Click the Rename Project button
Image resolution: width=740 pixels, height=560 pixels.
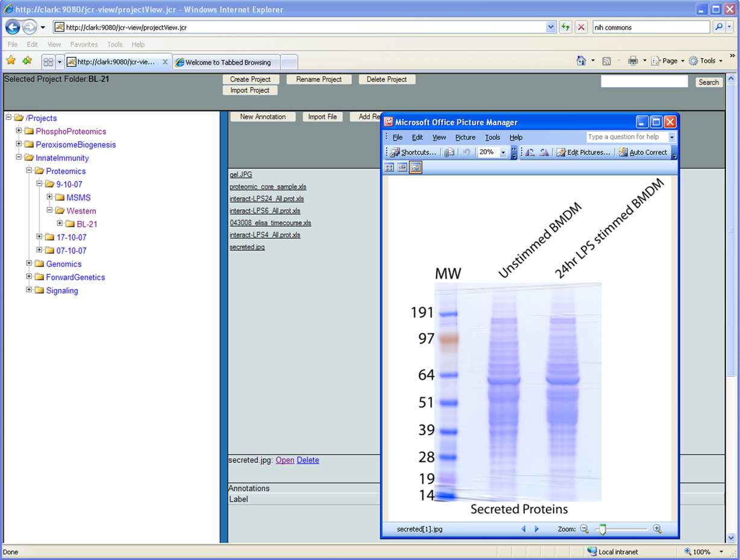tap(319, 79)
